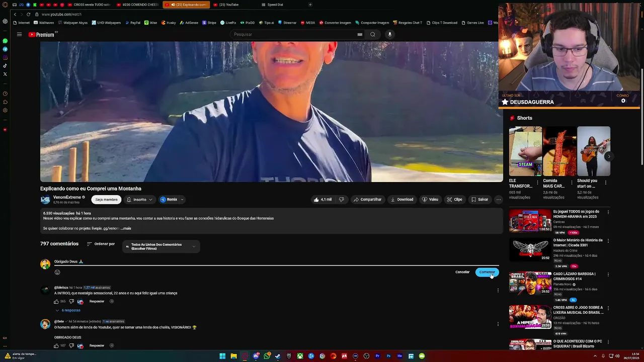The height and width of the screenshot is (362, 644).
Task: Go back in browser history
Action: [15, 15]
